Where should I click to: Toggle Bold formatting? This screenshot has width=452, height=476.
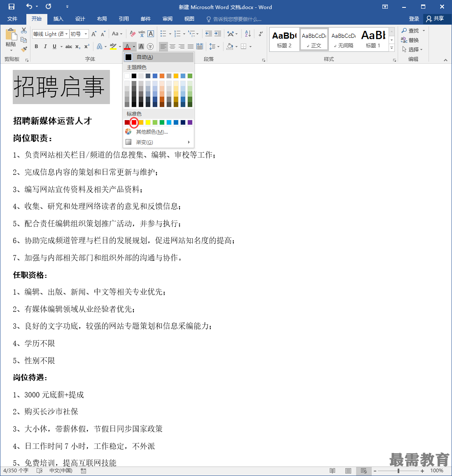point(36,46)
